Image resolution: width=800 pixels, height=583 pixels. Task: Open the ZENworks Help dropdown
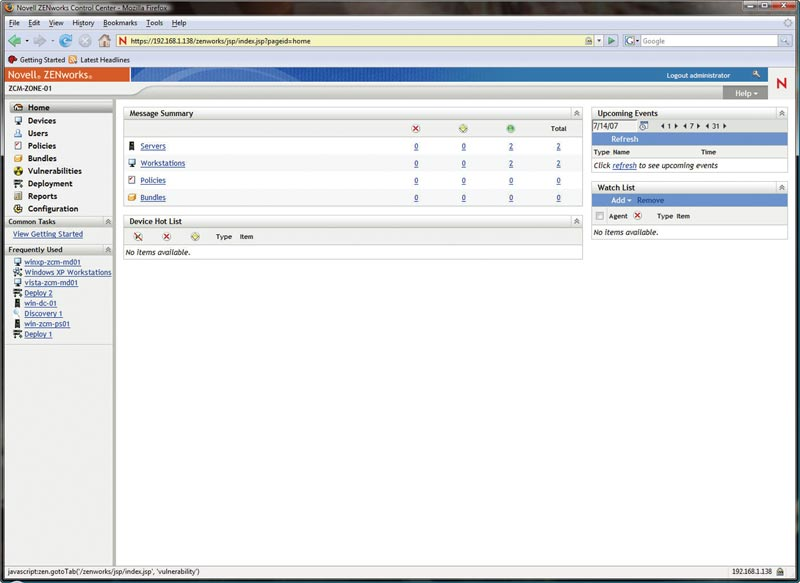coord(746,93)
